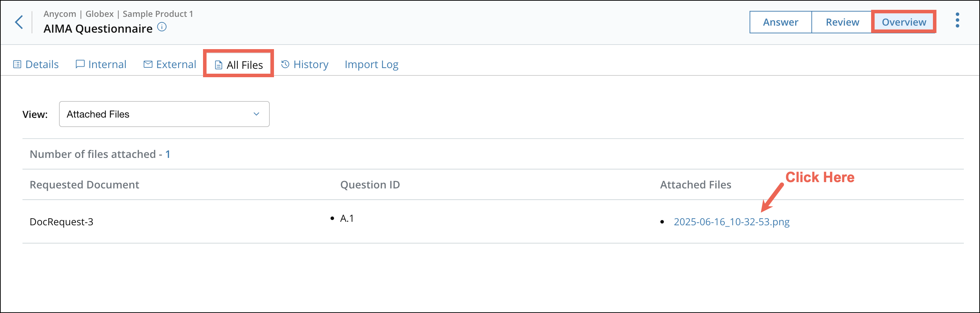Image resolution: width=980 pixels, height=313 pixels.
Task: Open the Attached Files view selector
Action: pos(164,114)
